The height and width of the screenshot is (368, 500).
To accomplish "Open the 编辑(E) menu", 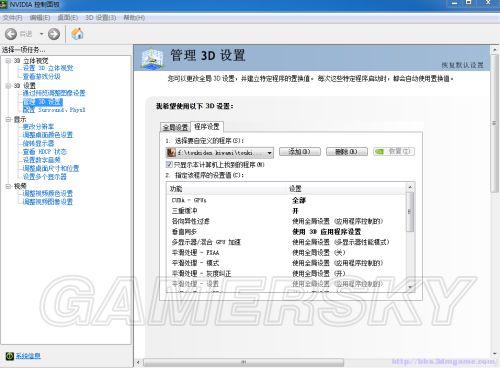I will pyautogui.click(x=40, y=18).
